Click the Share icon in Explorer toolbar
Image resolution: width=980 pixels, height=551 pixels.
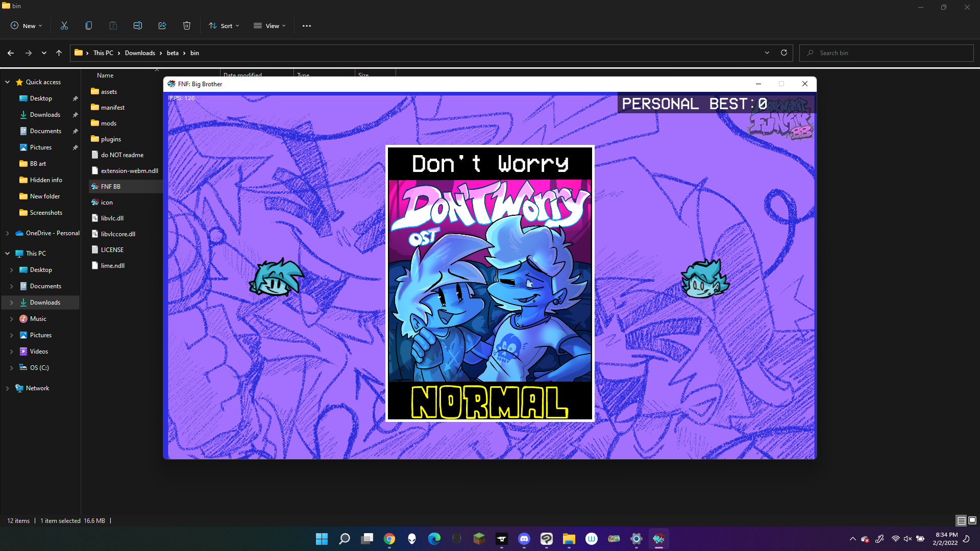point(162,26)
